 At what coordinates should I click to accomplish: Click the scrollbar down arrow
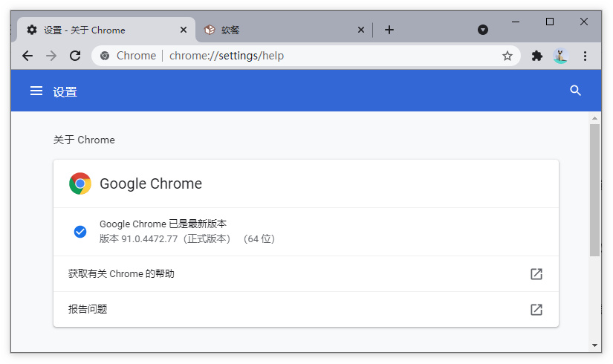tap(594, 345)
